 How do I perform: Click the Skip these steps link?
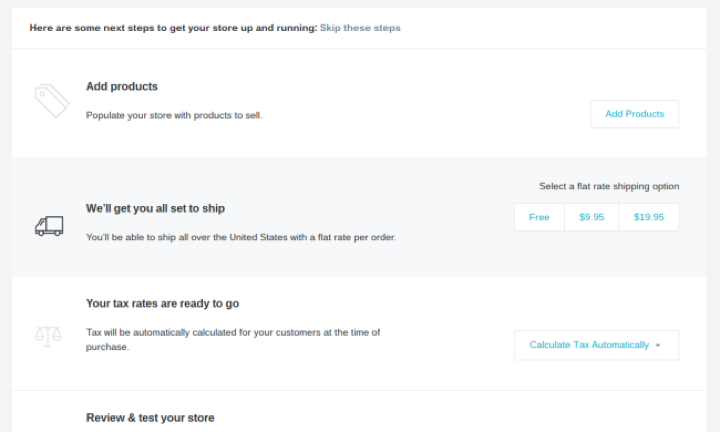[x=360, y=28]
